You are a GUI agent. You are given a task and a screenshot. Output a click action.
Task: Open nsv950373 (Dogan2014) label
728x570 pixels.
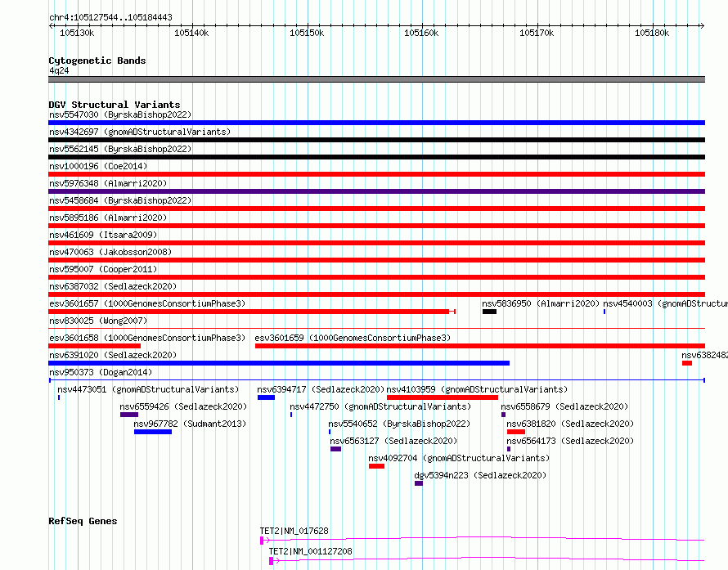pyautogui.click(x=101, y=372)
